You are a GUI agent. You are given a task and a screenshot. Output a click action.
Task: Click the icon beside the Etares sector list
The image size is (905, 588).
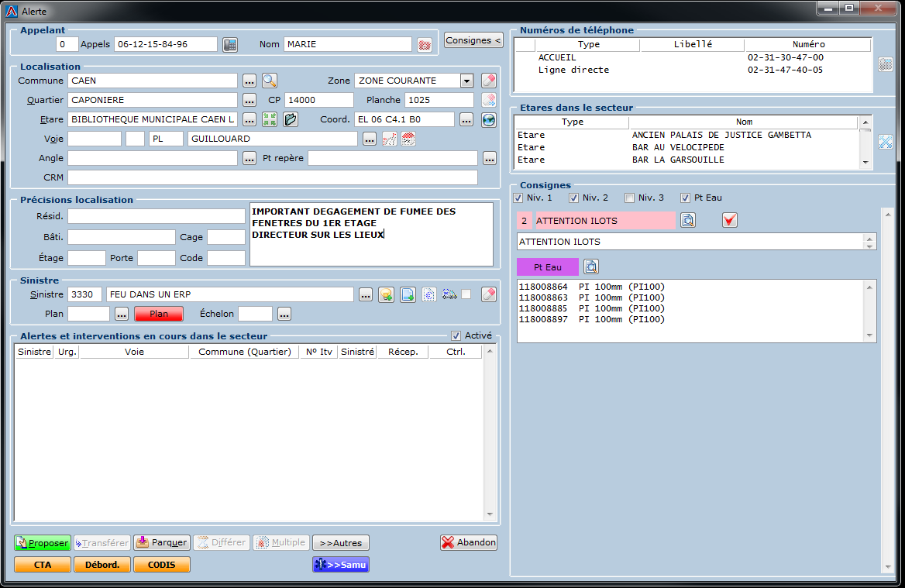[886, 142]
